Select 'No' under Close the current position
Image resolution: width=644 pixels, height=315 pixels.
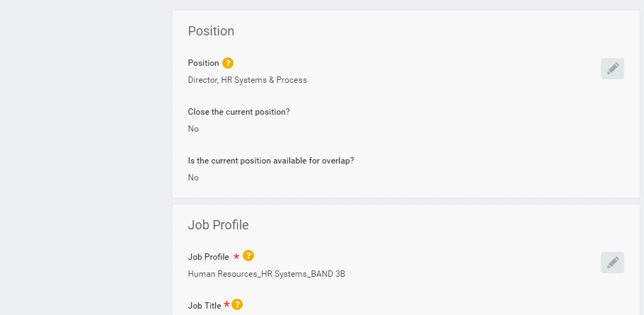coord(193,129)
